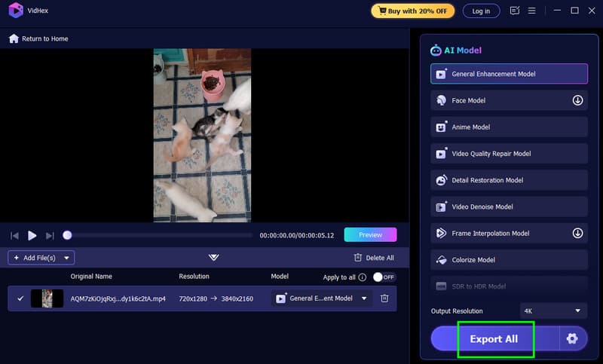Open export settings gear icon
Image resolution: width=603 pixels, height=364 pixels.
pyautogui.click(x=571, y=338)
